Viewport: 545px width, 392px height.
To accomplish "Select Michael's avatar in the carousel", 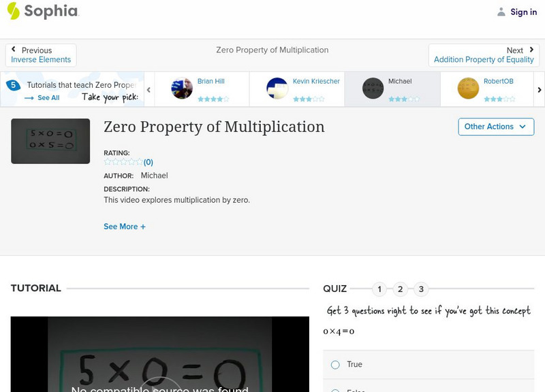I will (372, 88).
